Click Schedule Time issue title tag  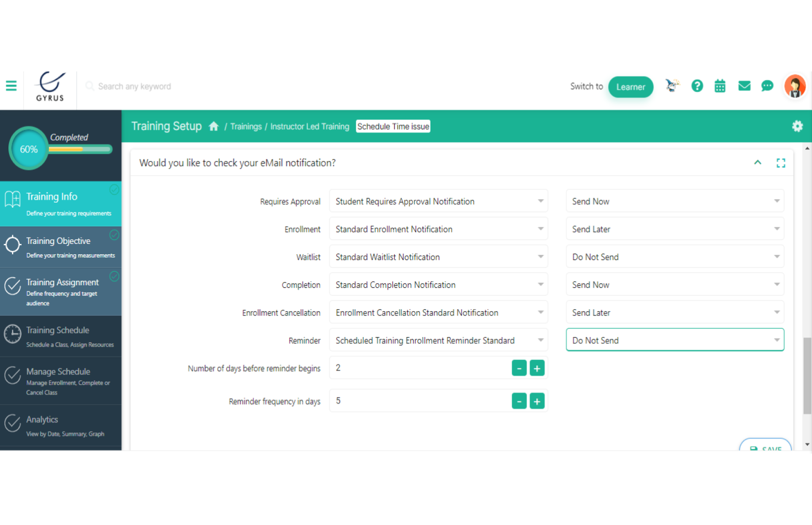click(393, 126)
